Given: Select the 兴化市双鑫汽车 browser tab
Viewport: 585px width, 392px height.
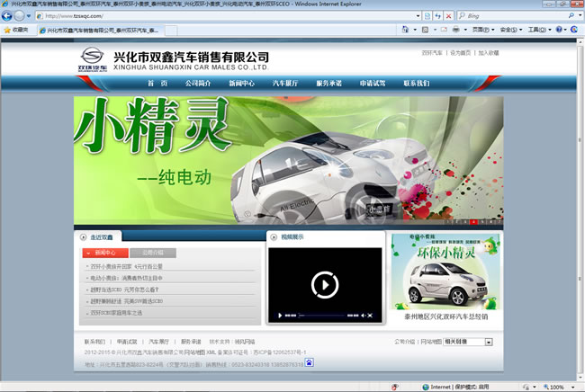Looking at the screenshot, I should click(100, 31).
